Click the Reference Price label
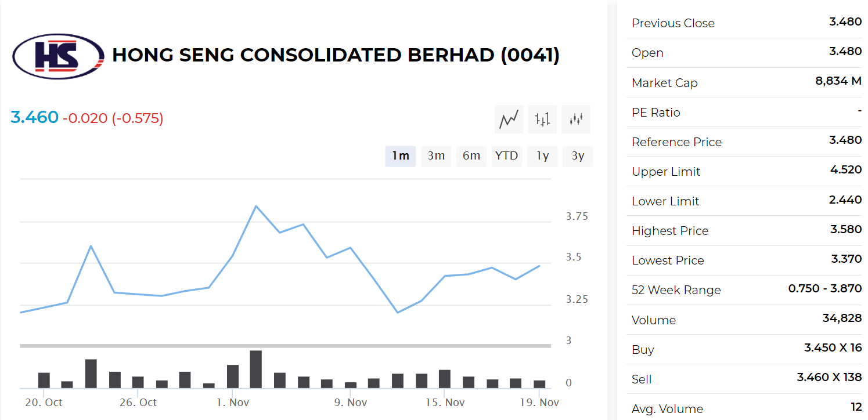Screen dimensions: 868x420 point(676,142)
